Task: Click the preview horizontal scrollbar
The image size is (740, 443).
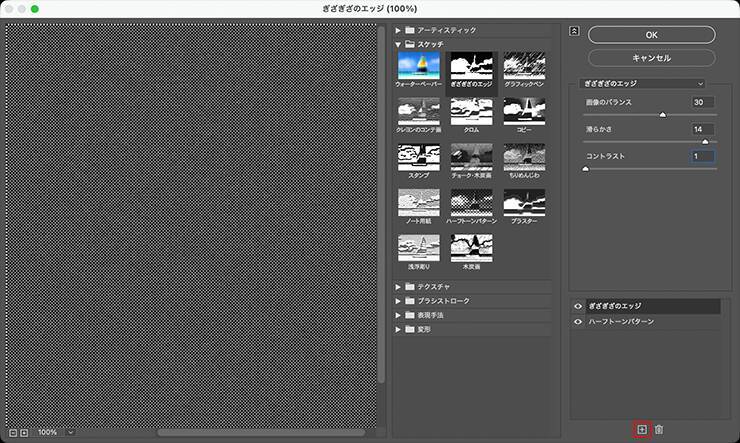Action: coord(261,433)
